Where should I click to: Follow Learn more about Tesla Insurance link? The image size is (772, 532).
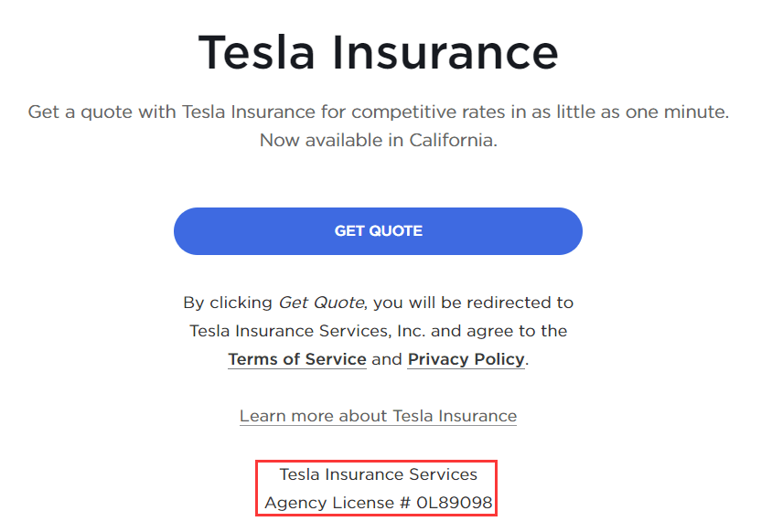(x=378, y=416)
